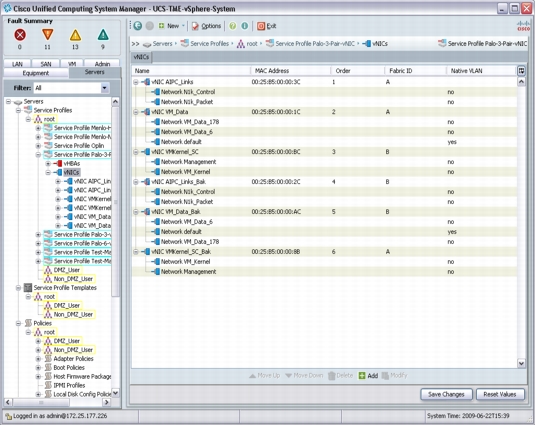This screenshot has height=427, width=536.
Task: Click the Delete button below table
Action: pyautogui.click(x=340, y=376)
